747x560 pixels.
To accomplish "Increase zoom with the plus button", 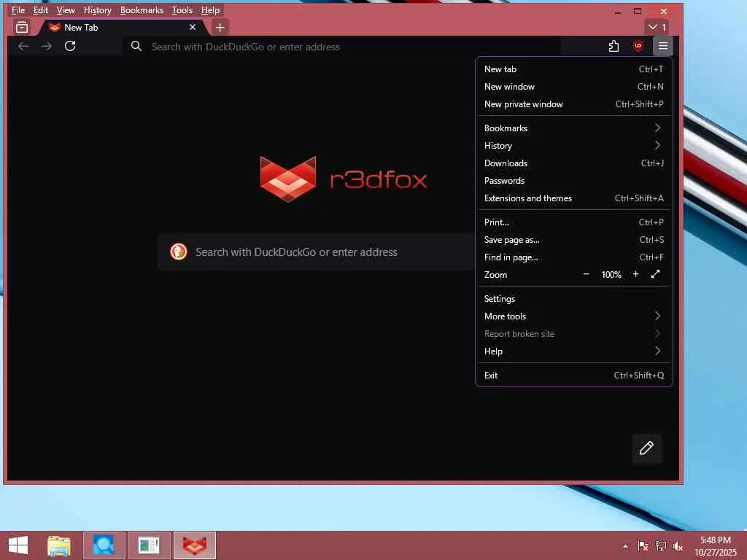I will (635, 274).
